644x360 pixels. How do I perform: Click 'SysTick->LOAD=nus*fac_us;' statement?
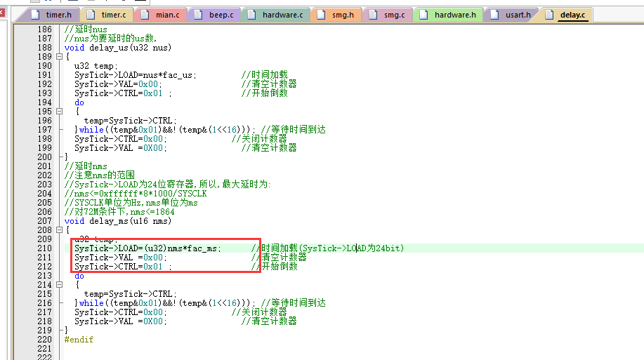click(135, 75)
